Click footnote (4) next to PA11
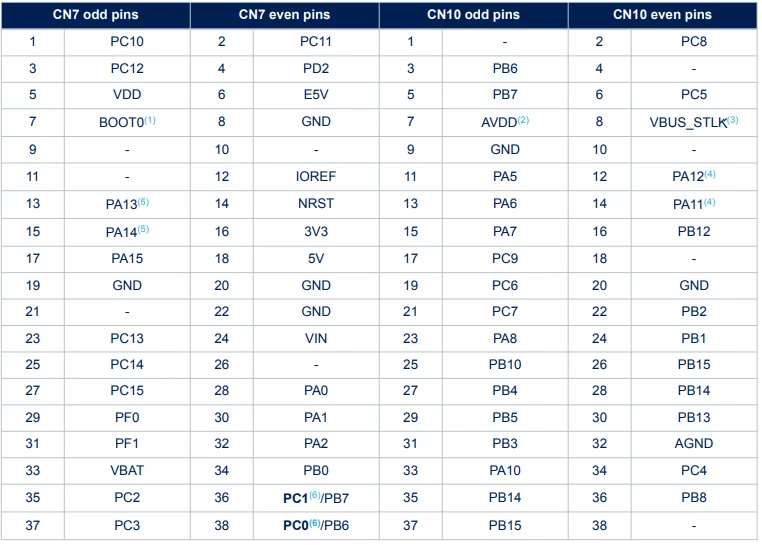The height and width of the screenshot is (545, 762). pyautogui.click(x=710, y=202)
